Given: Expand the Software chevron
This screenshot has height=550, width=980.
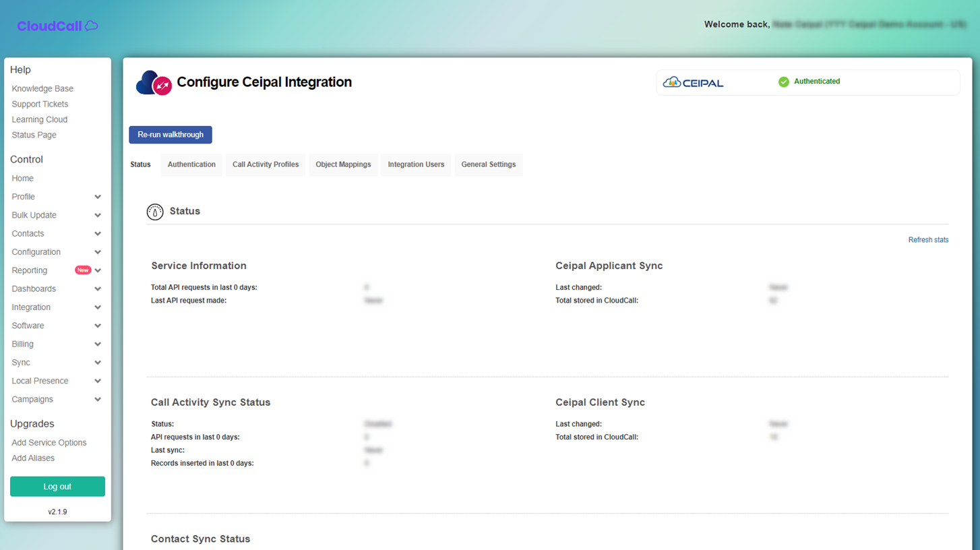Looking at the screenshot, I should point(98,326).
